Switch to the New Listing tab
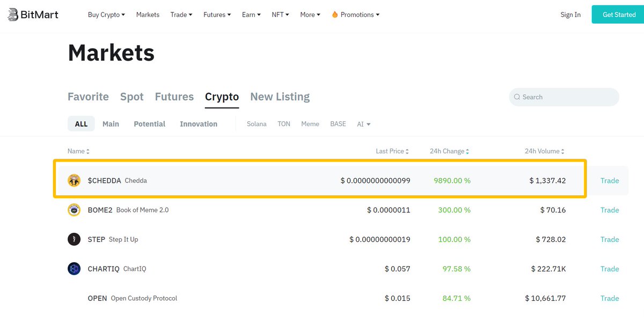Image resolution: width=644 pixels, height=317 pixels. (x=280, y=97)
